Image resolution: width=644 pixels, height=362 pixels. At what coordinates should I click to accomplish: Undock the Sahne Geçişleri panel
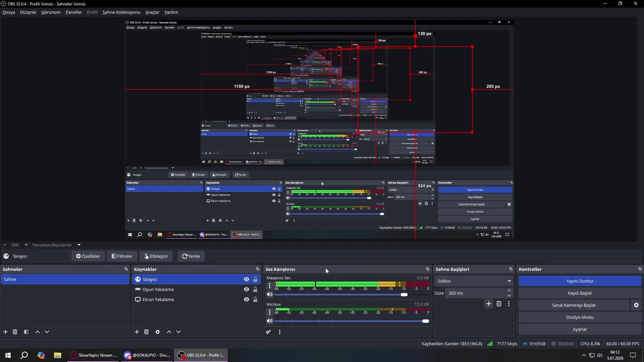tap(511, 269)
